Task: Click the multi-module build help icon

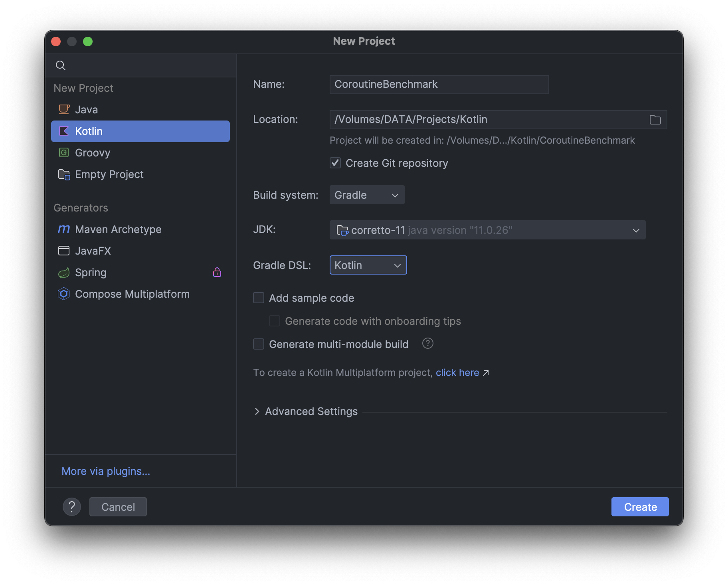Action: [x=427, y=344]
